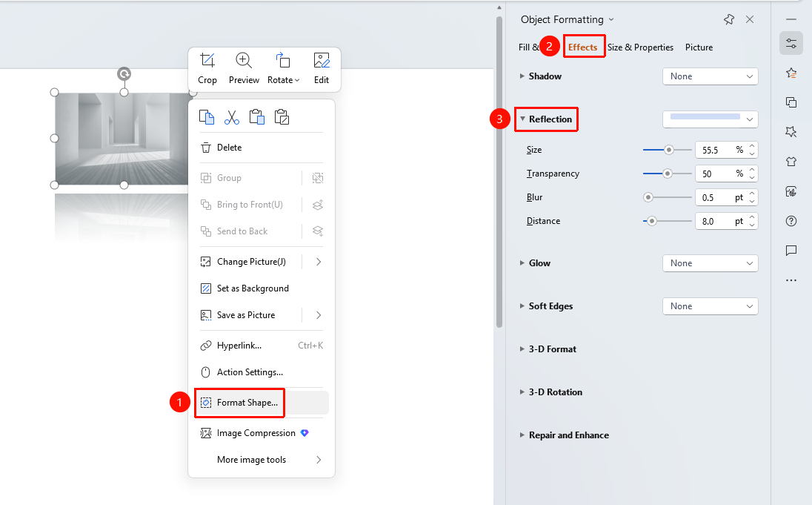Pin the Object Formatting panel
This screenshot has height=505, width=812.
728,20
